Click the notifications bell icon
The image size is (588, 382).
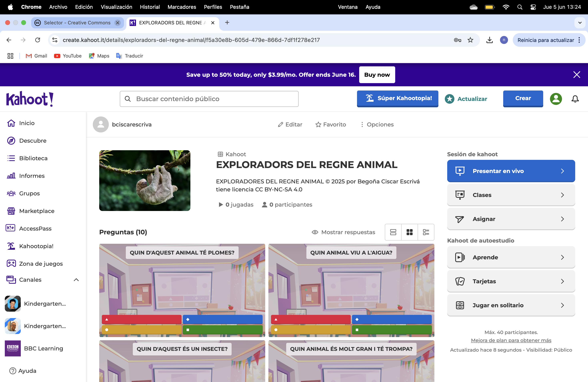coord(575,99)
